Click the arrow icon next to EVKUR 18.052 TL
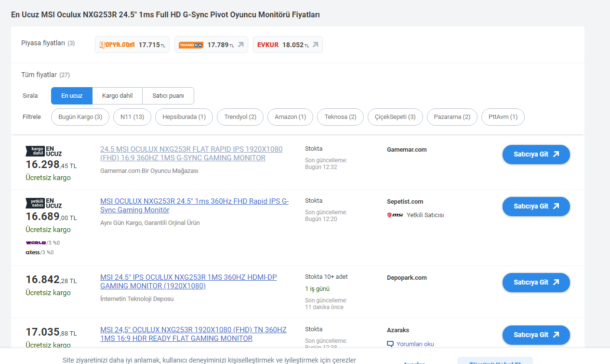The image size is (610, 364). click(x=316, y=45)
